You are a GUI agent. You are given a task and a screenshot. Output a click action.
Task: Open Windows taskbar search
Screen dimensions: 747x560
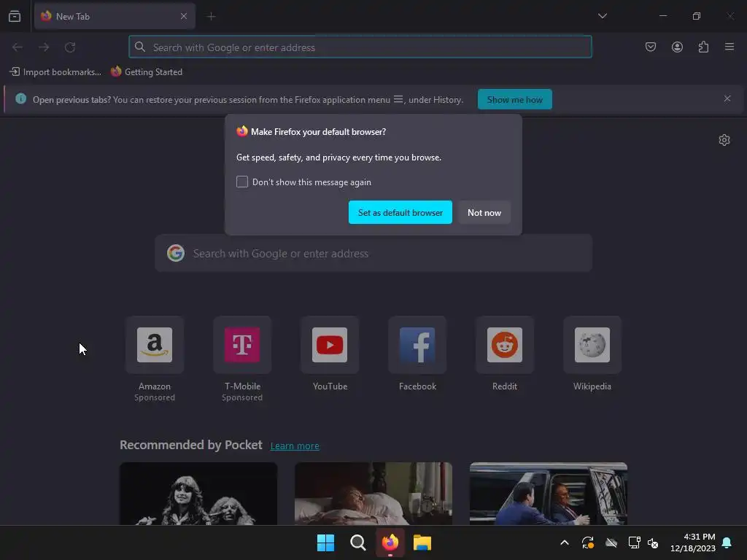point(357,542)
